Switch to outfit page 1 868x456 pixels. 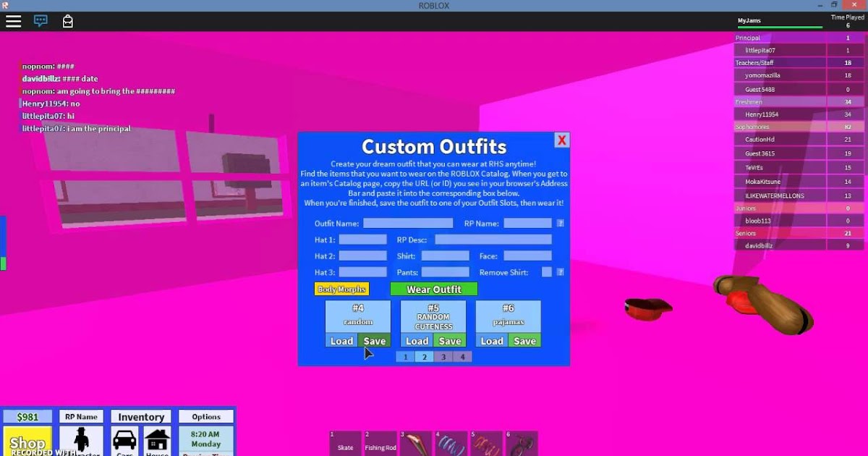coord(406,357)
